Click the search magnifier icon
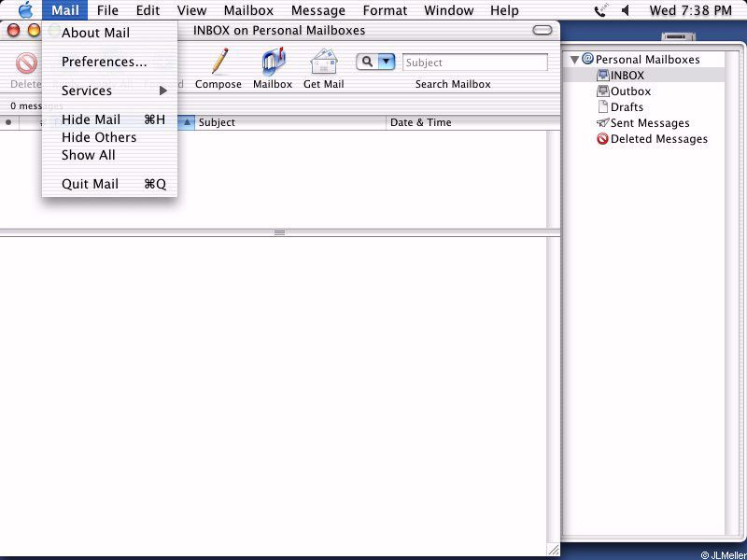747x560 pixels. [x=367, y=62]
